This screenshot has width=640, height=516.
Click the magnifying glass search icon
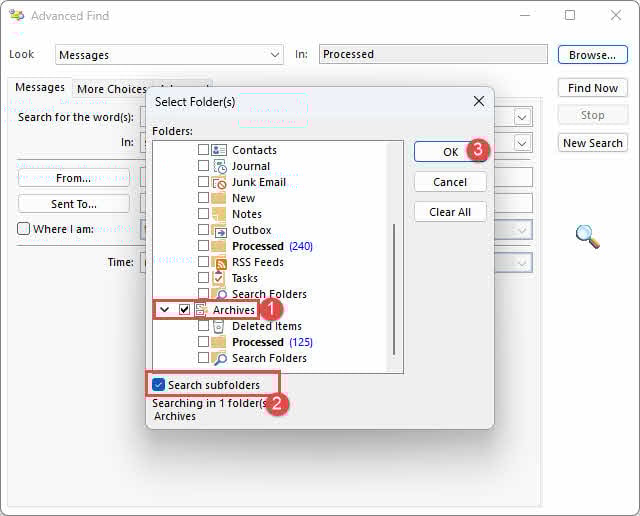pos(588,237)
